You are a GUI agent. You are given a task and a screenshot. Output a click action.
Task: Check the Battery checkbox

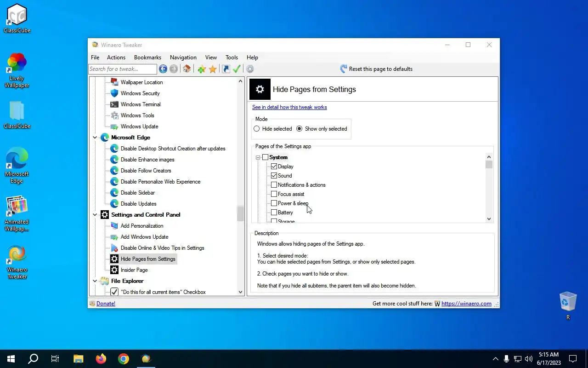tap(274, 213)
